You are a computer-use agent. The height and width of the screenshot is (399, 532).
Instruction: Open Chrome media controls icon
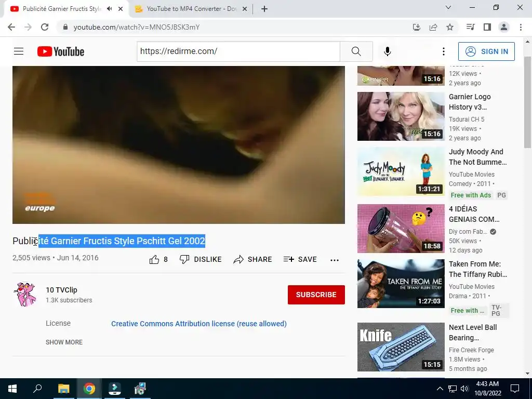click(470, 27)
